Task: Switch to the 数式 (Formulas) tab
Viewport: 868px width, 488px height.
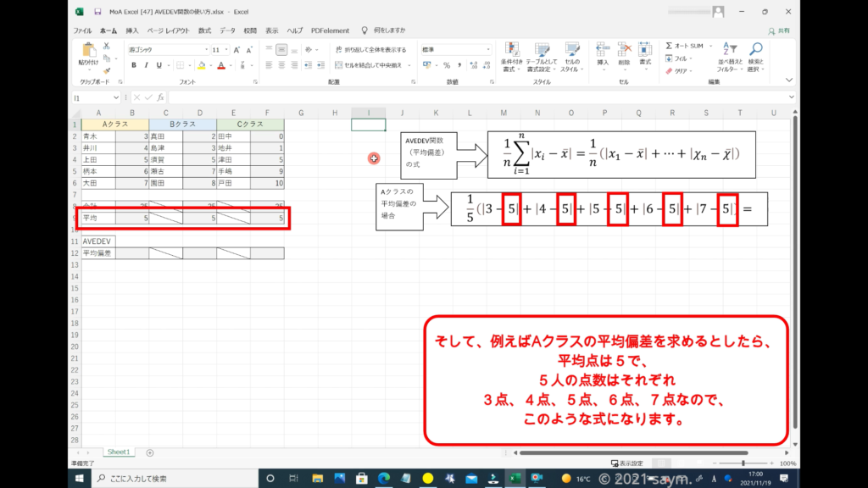Action: click(x=204, y=30)
